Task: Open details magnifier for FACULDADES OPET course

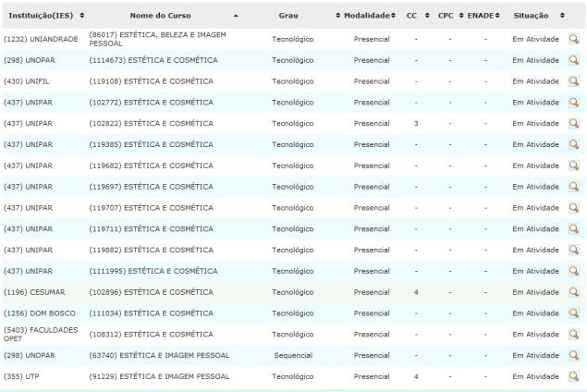Action: click(x=573, y=335)
